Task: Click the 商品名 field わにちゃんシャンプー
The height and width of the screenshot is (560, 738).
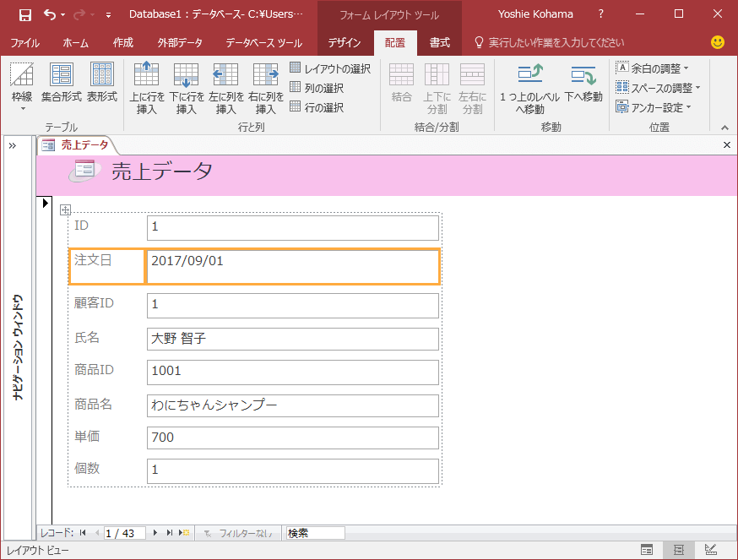Action: (x=293, y=405)
